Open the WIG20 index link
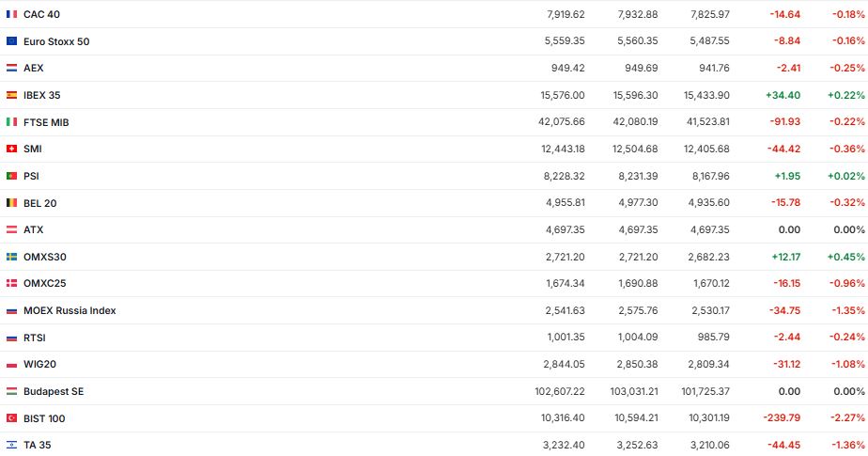Image resolution: width=868 pixels, height=456 pixels. [x=40, y=364]
